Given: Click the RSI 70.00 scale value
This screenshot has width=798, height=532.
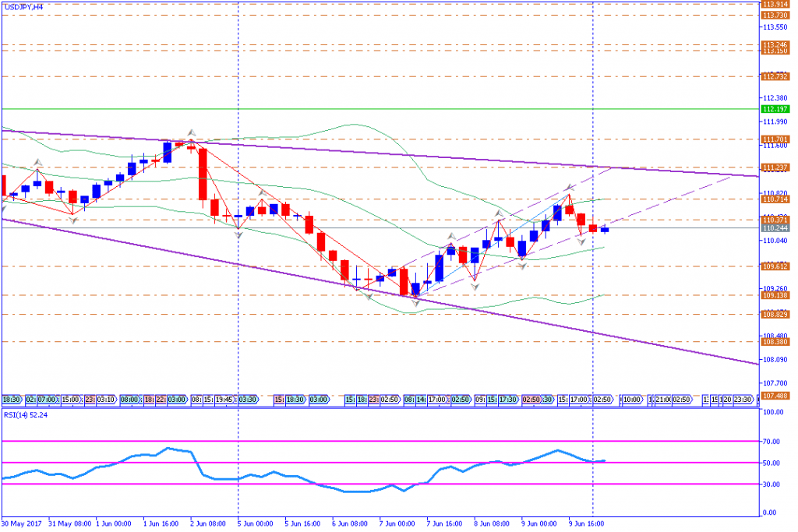Looking at the screenshot, I should tap(772, 442).
